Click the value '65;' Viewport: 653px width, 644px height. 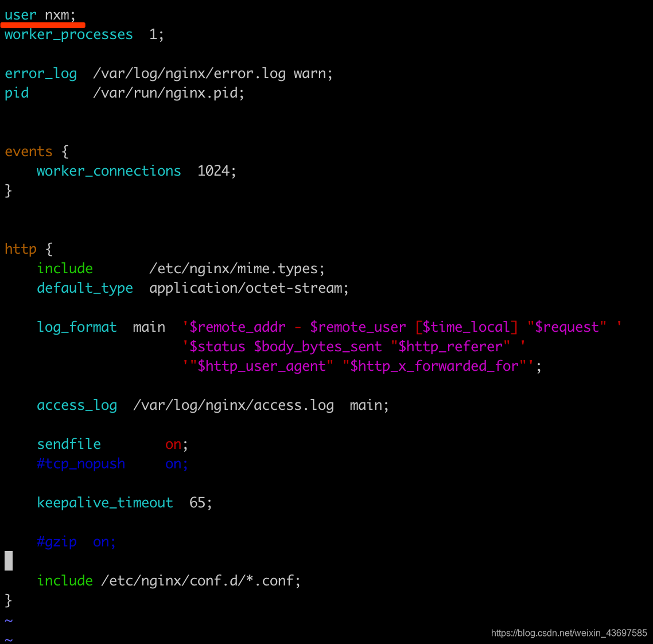pyautogui.click(x=201, y=503)
